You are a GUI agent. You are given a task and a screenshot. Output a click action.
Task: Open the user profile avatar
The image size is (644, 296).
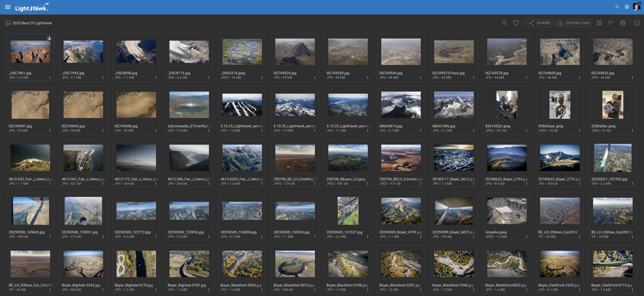637,7
